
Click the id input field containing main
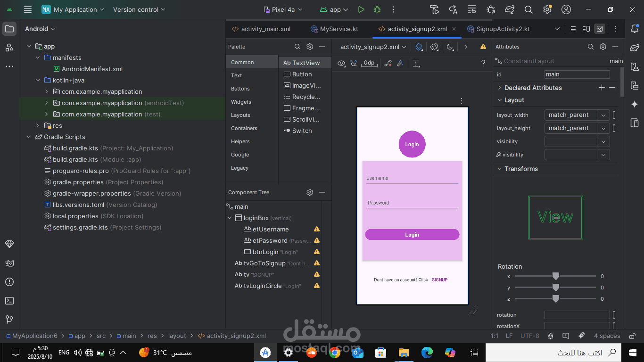(577, 74)
